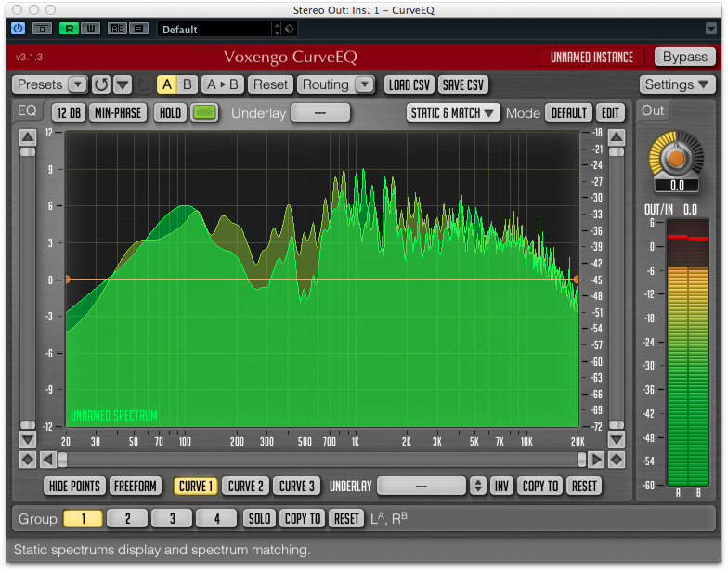Click the INV invert curve button
Viewport: 728px width, 572px height.
pyautogui.click(x=501, y=487)
